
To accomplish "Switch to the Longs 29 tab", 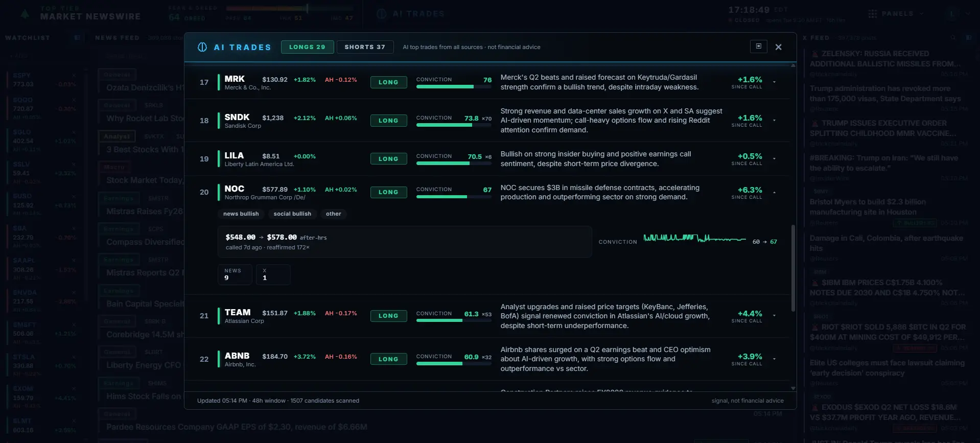I will tap(307, 47).
